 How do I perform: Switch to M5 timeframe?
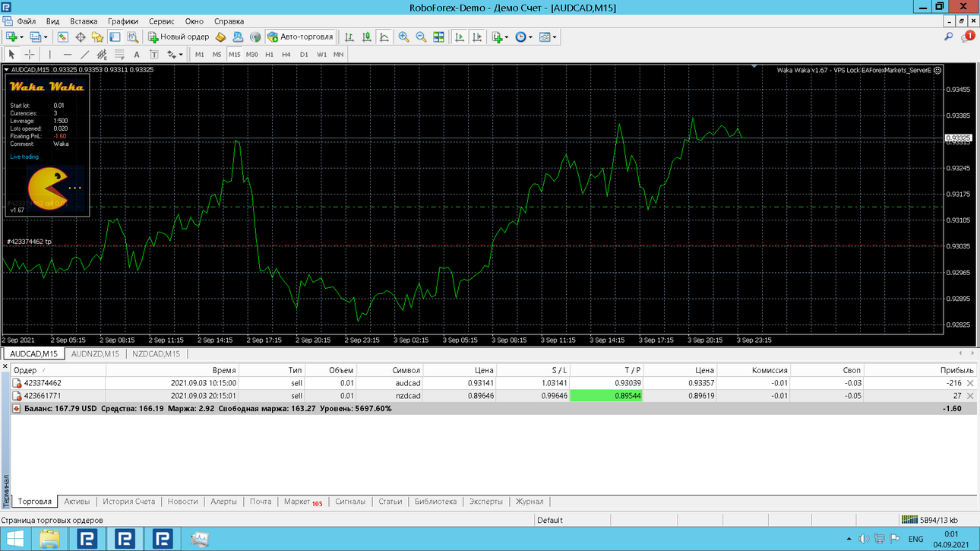(x=217, y=55)
